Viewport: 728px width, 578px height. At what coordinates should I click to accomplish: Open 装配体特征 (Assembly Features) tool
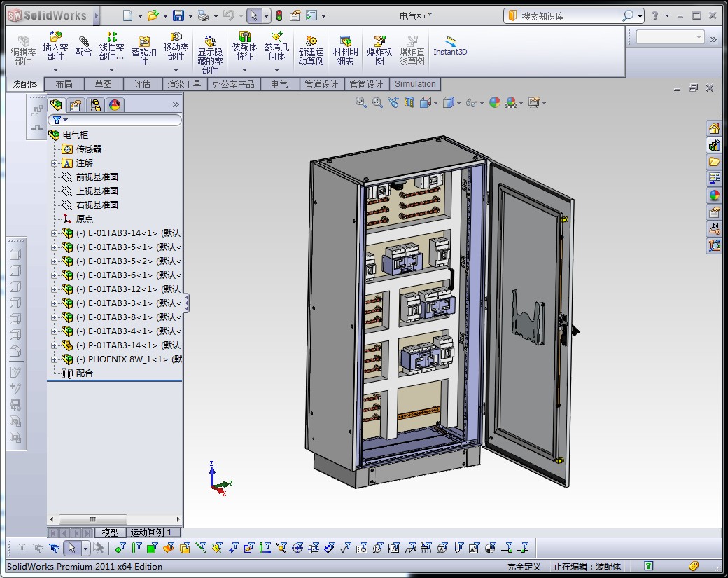(x=245, y=46)
